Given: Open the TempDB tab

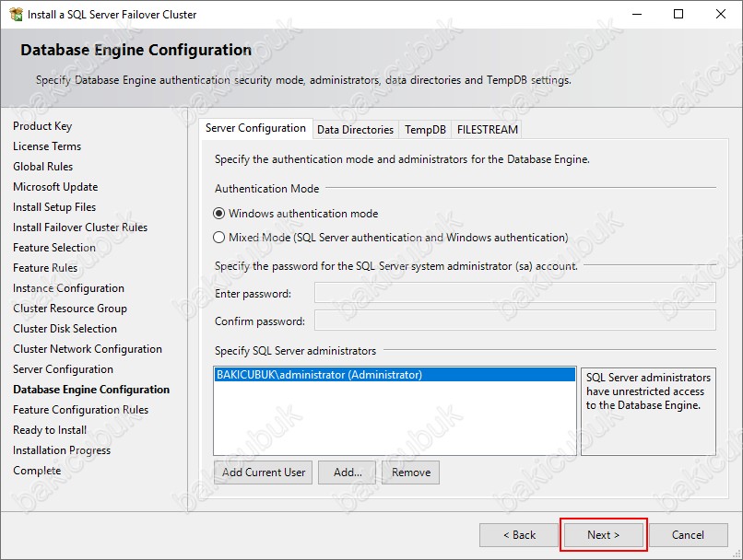Looking at the screenshot, I should 425,130.
